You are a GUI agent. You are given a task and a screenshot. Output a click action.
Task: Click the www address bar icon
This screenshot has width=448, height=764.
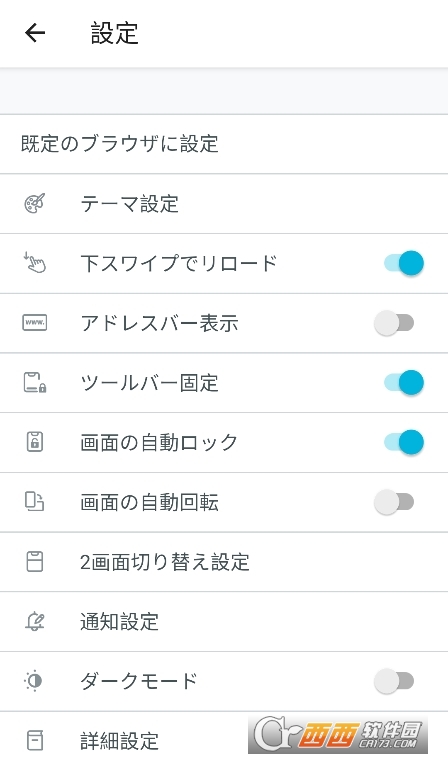click(35, 323)
